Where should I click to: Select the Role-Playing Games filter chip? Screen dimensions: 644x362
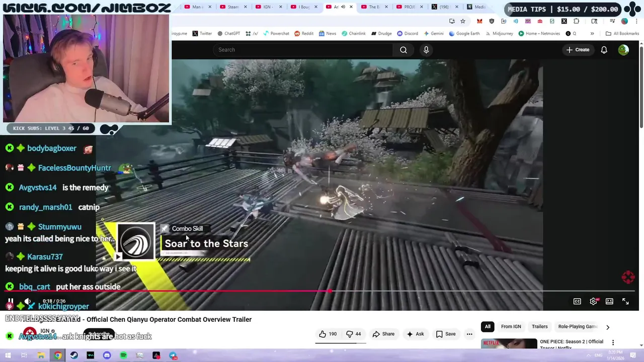(x=578, y=327)
